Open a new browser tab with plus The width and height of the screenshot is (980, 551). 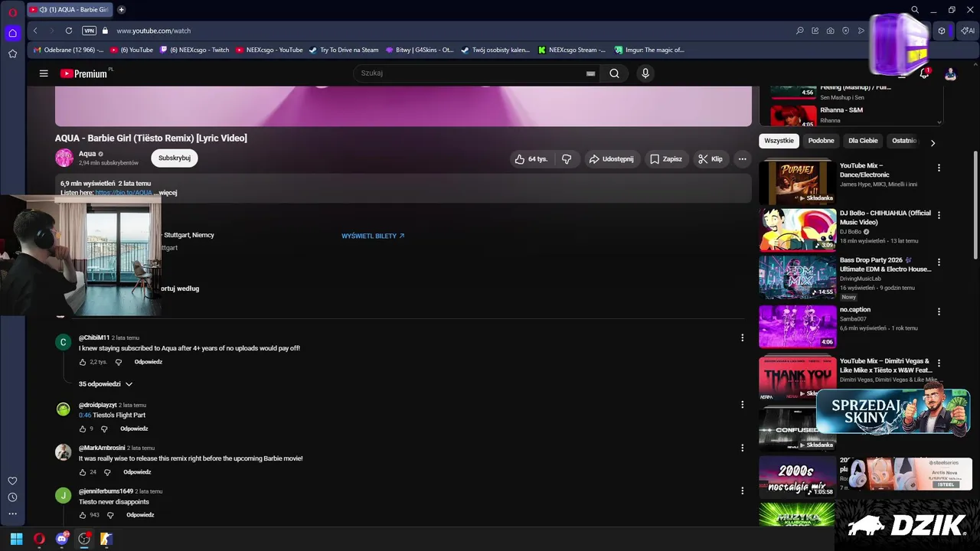pyautogui.click(x=121, y=10)
